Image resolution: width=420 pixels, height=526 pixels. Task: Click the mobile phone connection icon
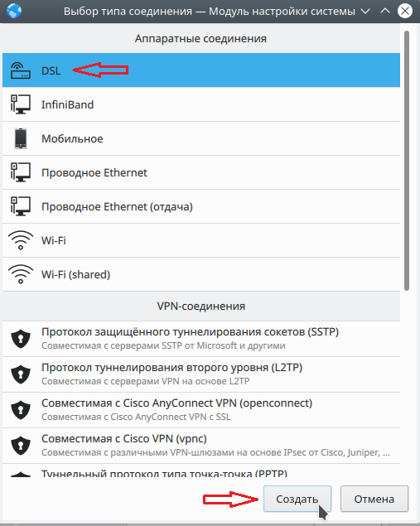[21, 138]
